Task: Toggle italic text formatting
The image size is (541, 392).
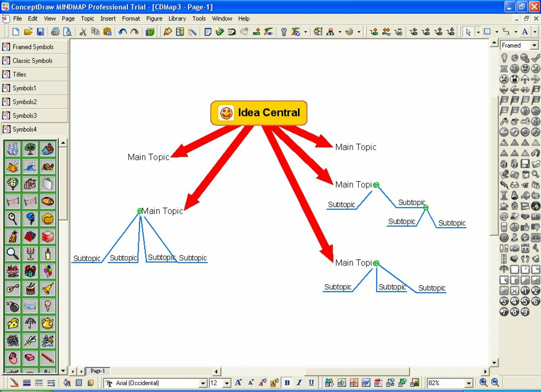Action: pos(299,383)
